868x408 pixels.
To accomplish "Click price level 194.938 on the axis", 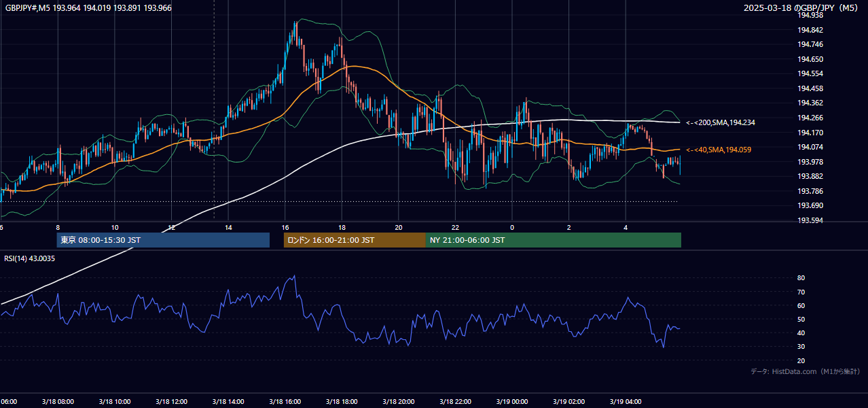I will (x=810, y=15).
